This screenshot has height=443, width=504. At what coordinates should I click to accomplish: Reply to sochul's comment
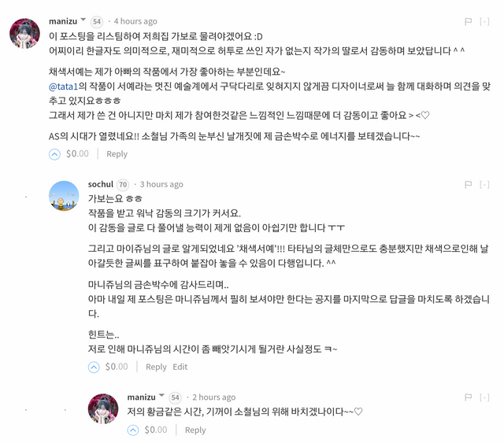(x=156, y=367)
